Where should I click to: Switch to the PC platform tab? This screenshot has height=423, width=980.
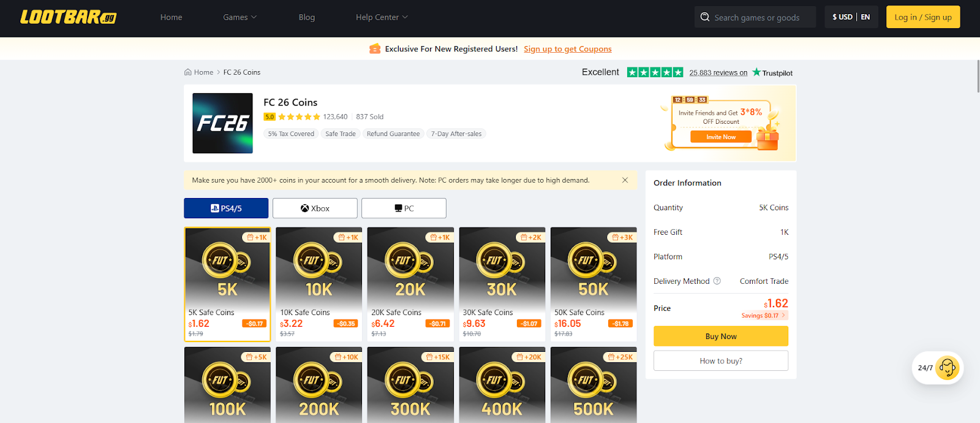point(404,208)
